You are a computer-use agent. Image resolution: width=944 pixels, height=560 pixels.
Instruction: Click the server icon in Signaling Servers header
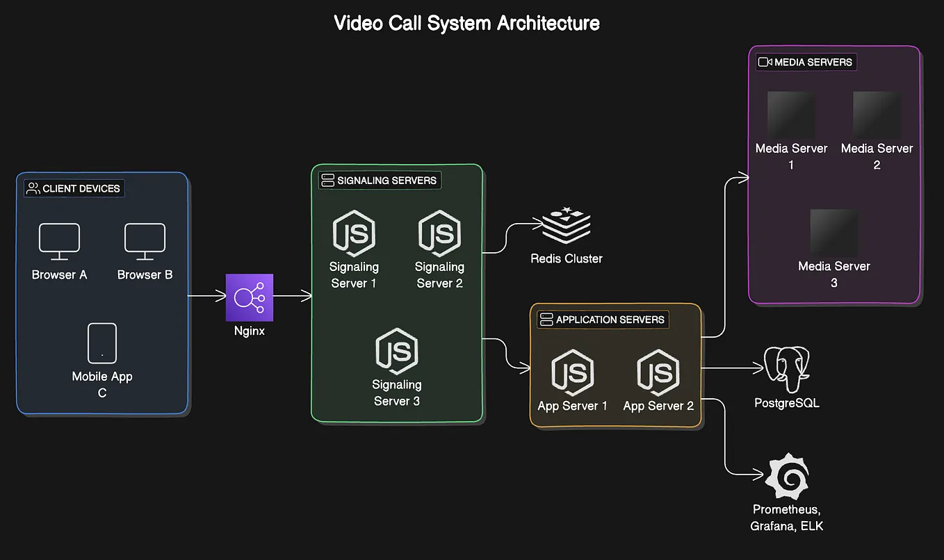pos(327,181)
